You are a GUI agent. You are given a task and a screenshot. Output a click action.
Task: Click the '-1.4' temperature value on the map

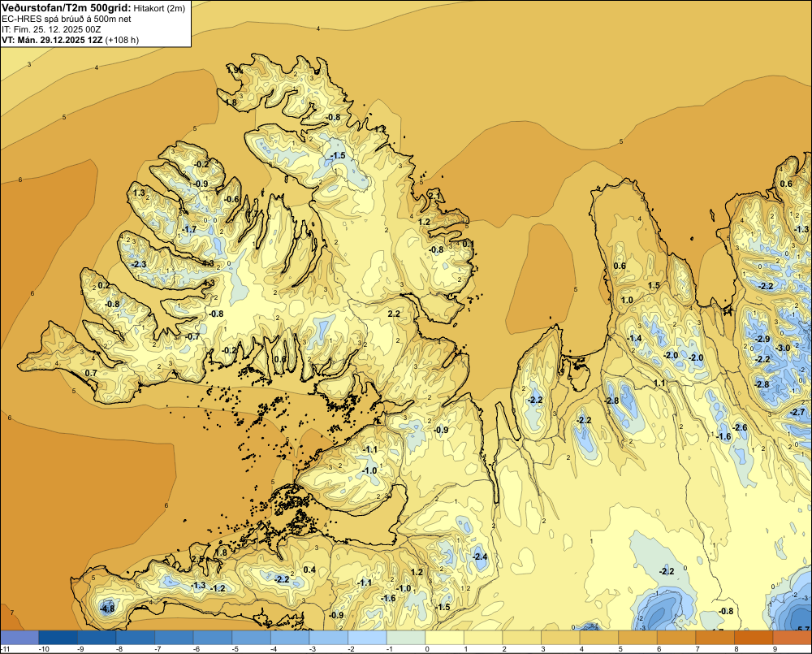pyautogui.click(x=634, y=339)
